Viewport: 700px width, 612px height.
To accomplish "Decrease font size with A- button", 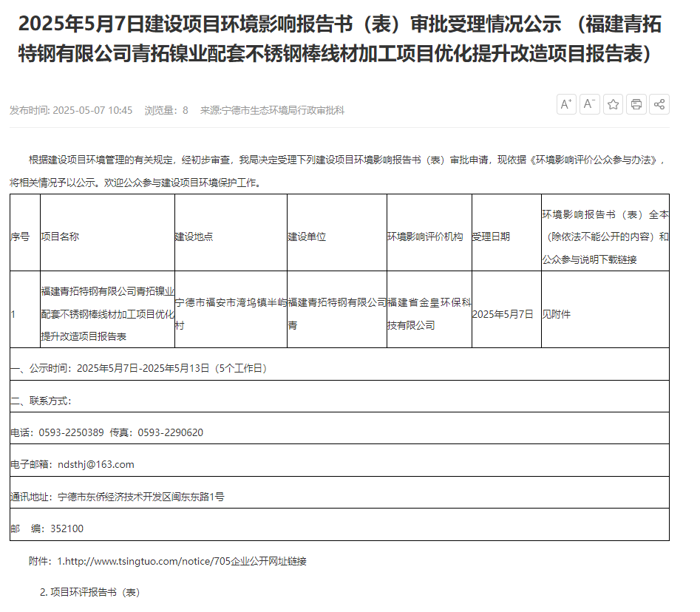I will click(x=589, y=104).
